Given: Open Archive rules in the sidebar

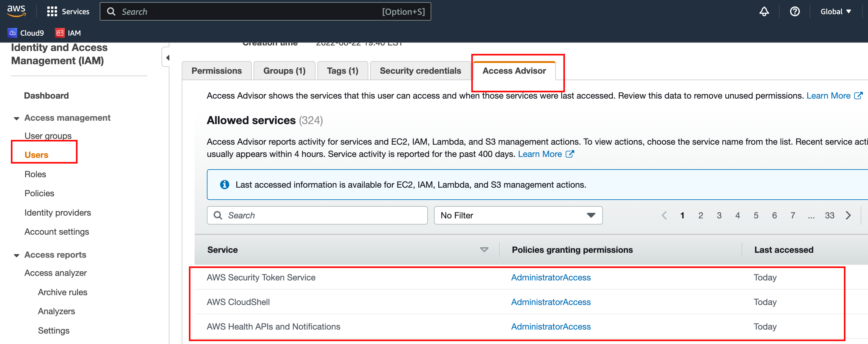Looking at the screenshot, I should pyautogui.click(x=62, y=292).
